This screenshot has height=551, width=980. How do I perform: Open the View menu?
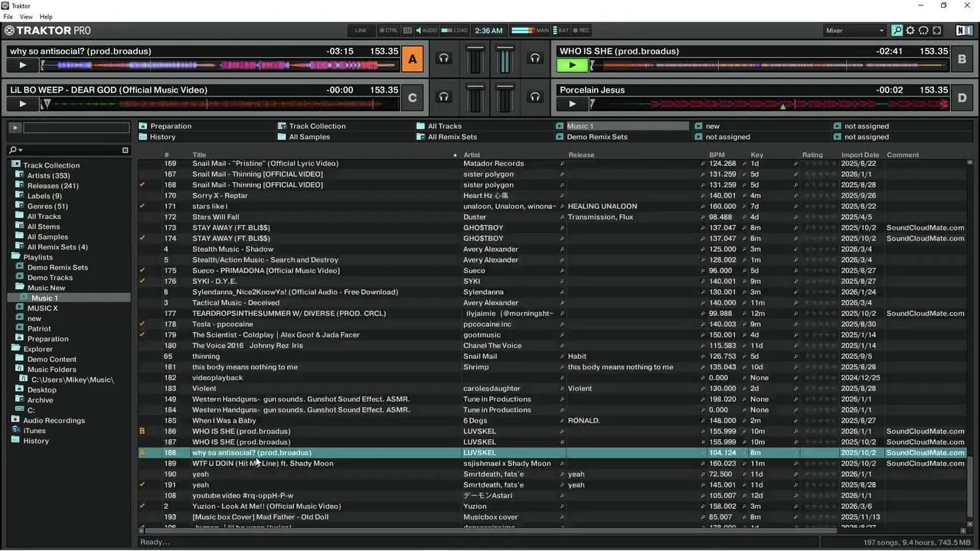tap(26, 17)
